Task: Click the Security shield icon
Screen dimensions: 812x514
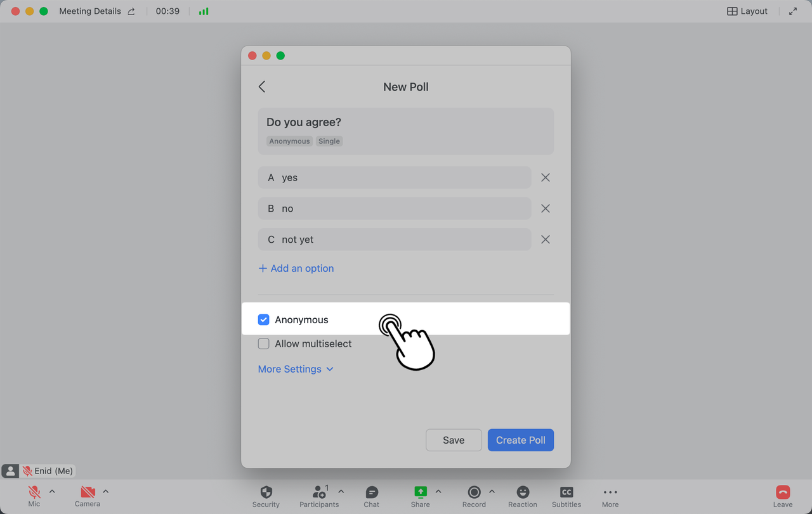Action: pyautogui.click(x=266, y=492)
